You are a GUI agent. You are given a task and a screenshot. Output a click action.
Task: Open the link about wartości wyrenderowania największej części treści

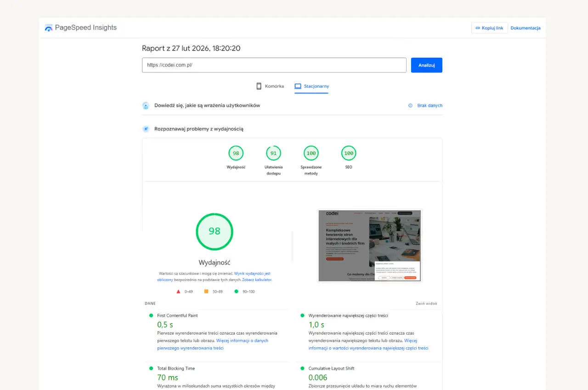tap(368, 344)
